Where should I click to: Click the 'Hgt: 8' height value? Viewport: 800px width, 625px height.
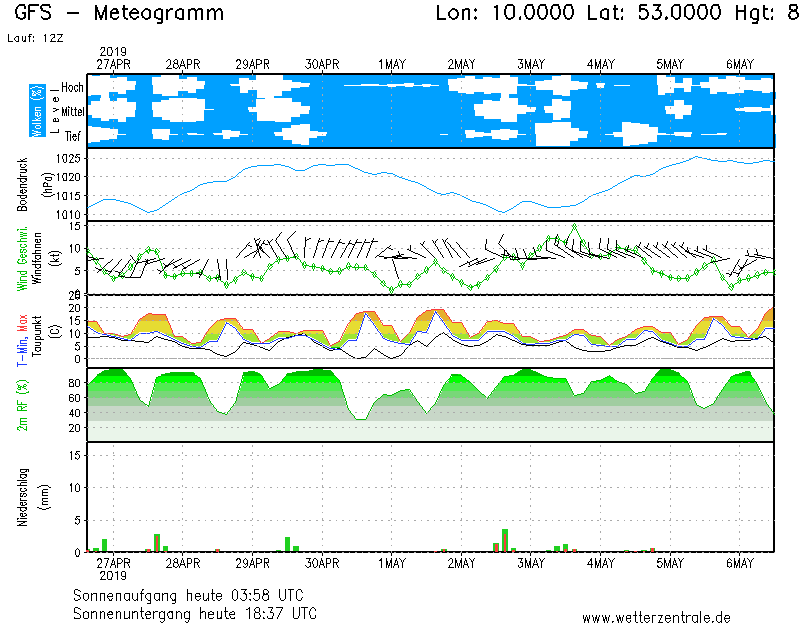767,13
